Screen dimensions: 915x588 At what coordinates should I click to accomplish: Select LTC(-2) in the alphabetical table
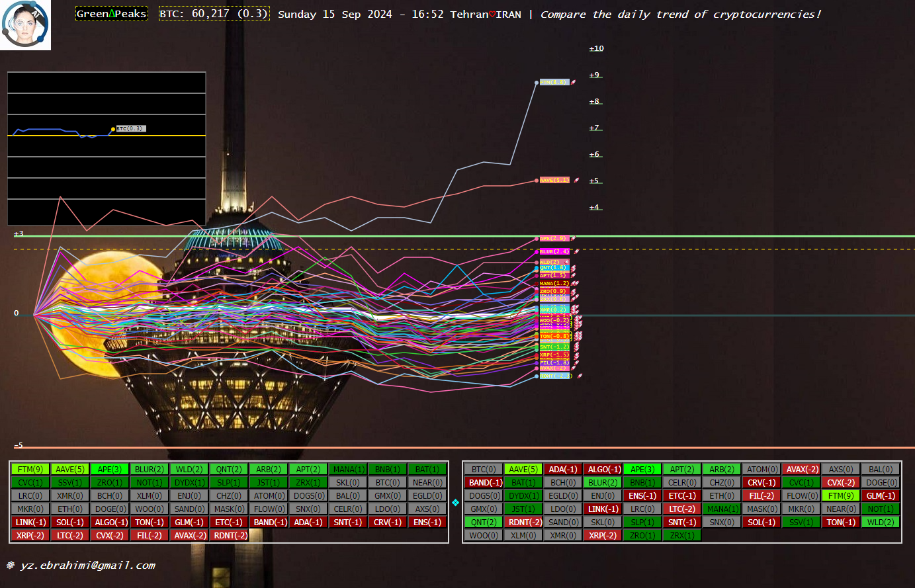point(682,509)
